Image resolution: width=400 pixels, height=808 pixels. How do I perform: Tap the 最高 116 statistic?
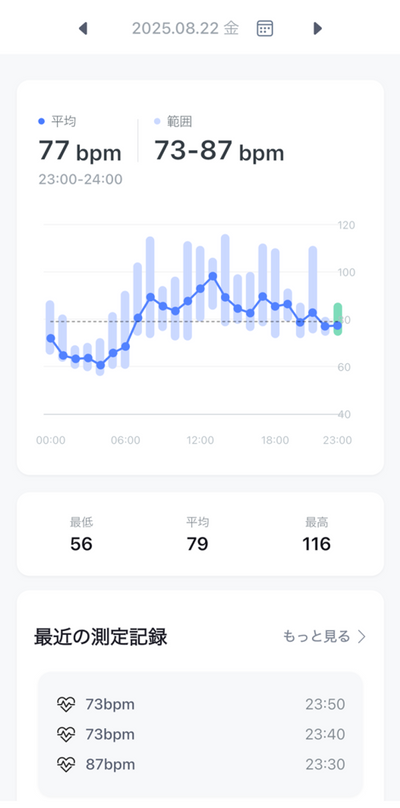point(316,534)
